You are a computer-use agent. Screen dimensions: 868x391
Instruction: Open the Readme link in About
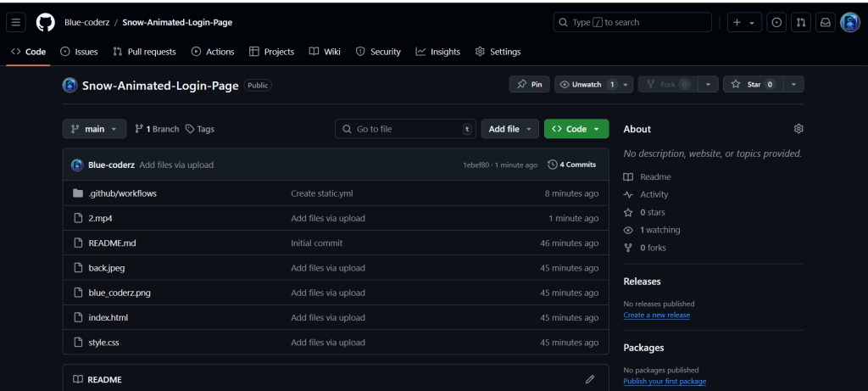tap(655, 176)
